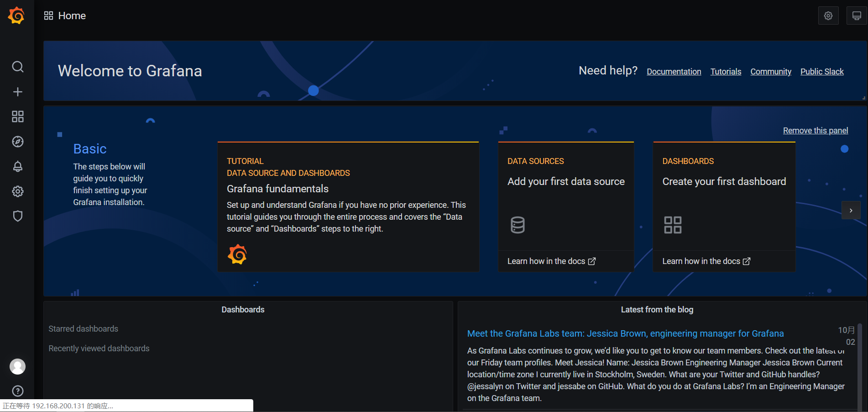Open the Explore compass icon
This screenshot has height=412, width=868.
(18, 142)
